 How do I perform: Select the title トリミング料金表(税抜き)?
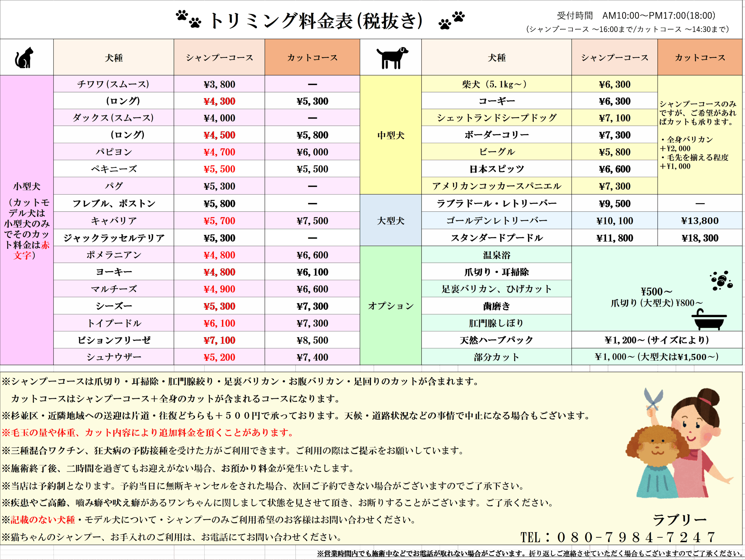(x=316, y=21)
